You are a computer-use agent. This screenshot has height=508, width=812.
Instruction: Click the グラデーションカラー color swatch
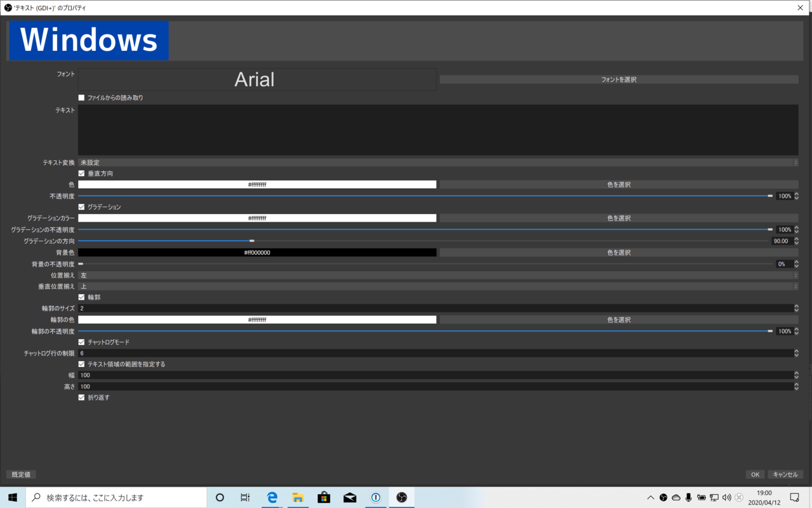[x=257, y=218]
